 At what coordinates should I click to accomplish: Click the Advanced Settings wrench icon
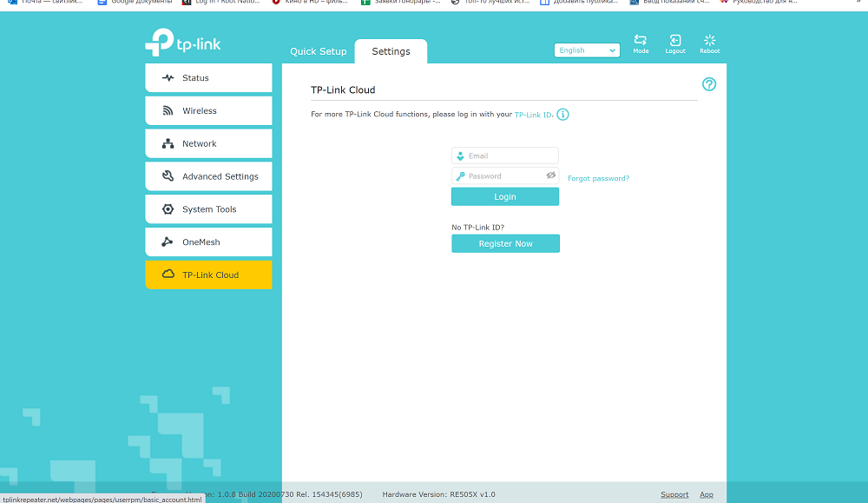click(x=168, y=175)
